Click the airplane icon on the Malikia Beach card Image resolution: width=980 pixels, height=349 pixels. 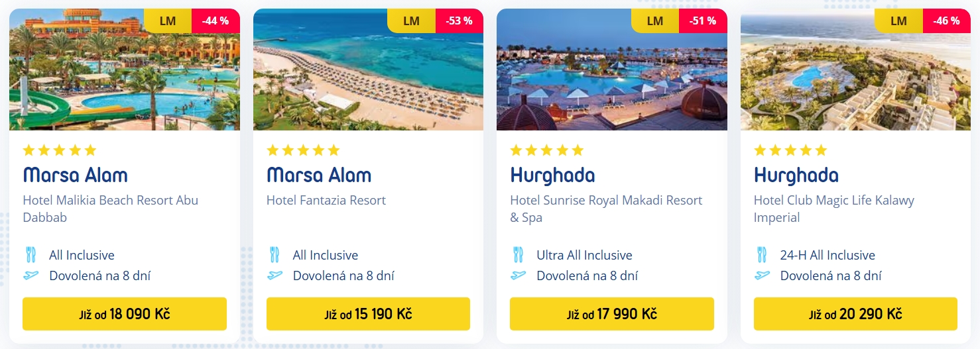(x=31, y=275)
